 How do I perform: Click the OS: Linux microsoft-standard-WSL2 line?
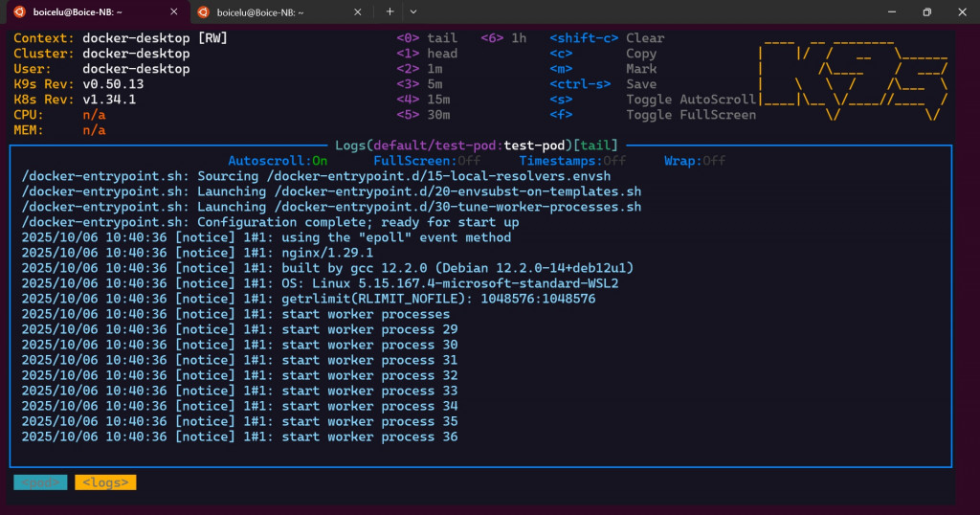[320, 283]
